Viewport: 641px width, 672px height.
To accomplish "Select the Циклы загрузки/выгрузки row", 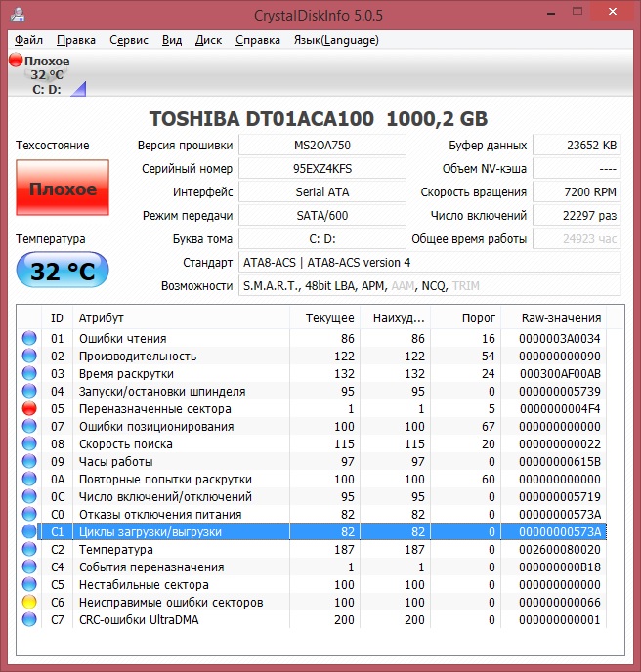I will click(x=312, y=531).
